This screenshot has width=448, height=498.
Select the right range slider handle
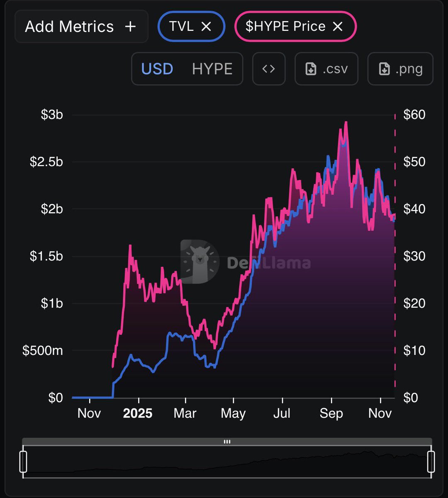(431, 461)
